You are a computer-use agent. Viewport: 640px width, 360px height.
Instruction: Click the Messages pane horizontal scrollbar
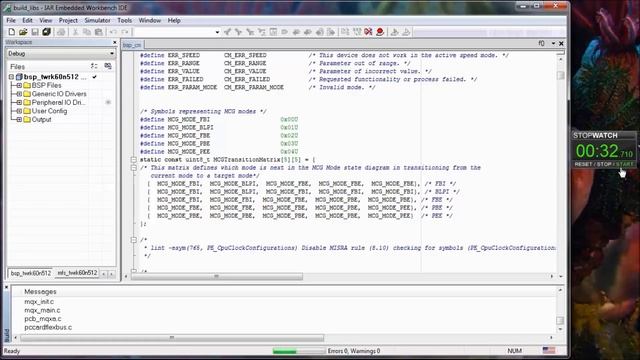[x=172, y=338]
